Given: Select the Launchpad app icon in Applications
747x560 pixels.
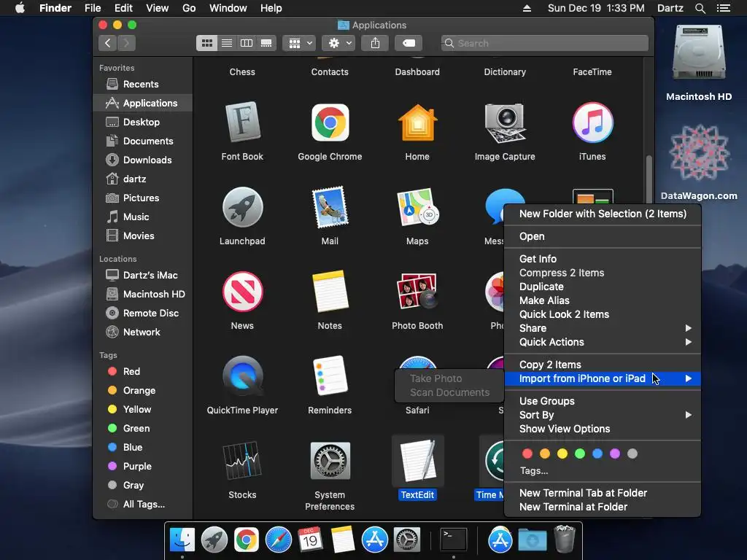Looking at the screenshot, I should click(x=242, y=207).
